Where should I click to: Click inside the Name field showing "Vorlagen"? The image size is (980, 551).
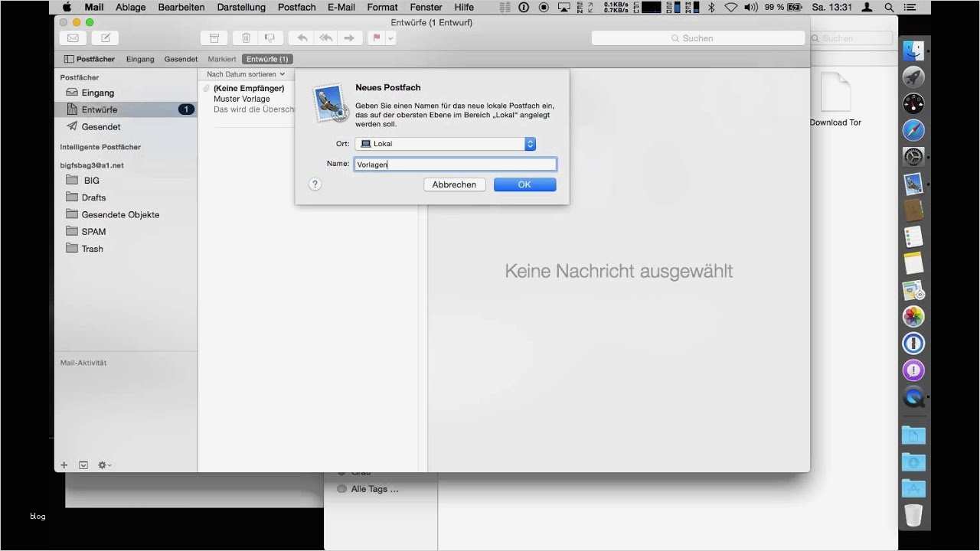coord(455,164)
